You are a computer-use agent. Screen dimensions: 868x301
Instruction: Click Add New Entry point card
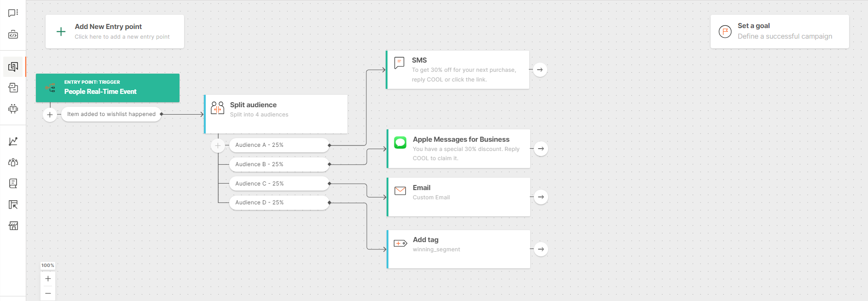point(115,31)
